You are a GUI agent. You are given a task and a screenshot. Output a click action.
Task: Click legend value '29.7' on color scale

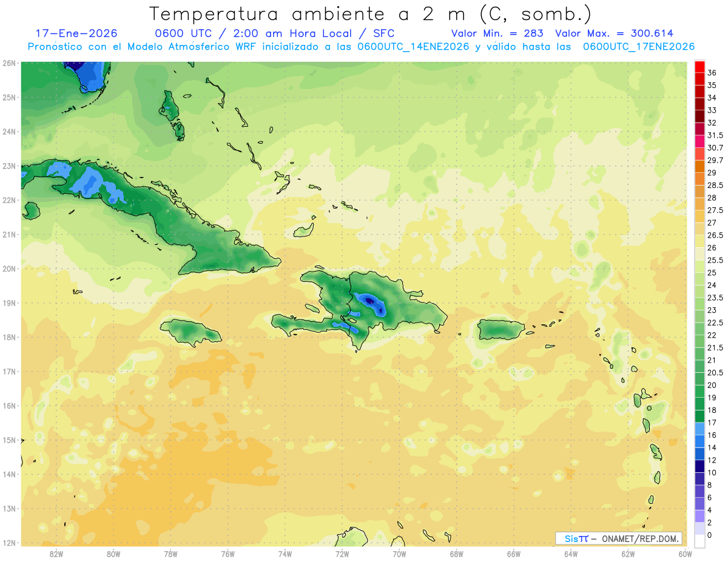[x=715, y=160]
